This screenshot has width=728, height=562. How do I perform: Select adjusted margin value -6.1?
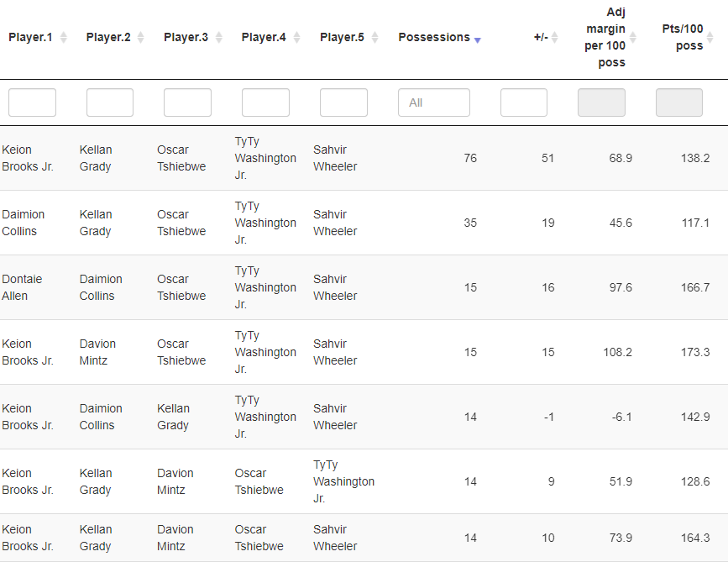(x=621, y=417)
